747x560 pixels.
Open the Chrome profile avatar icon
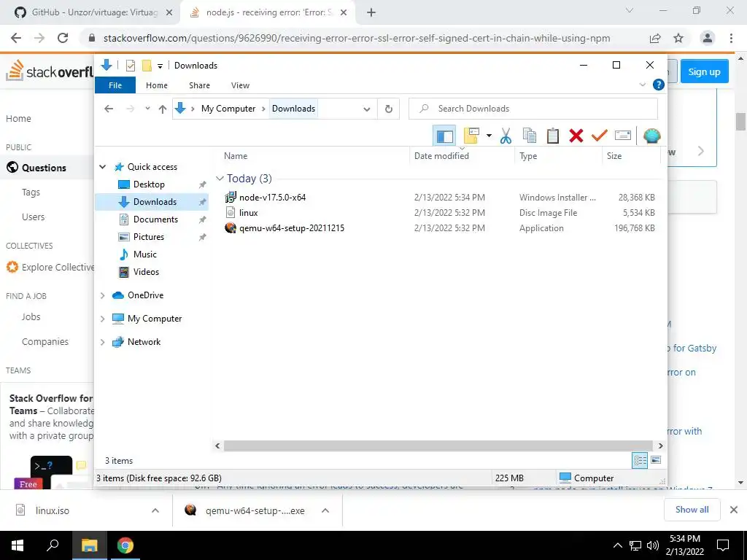click(708, 38)
